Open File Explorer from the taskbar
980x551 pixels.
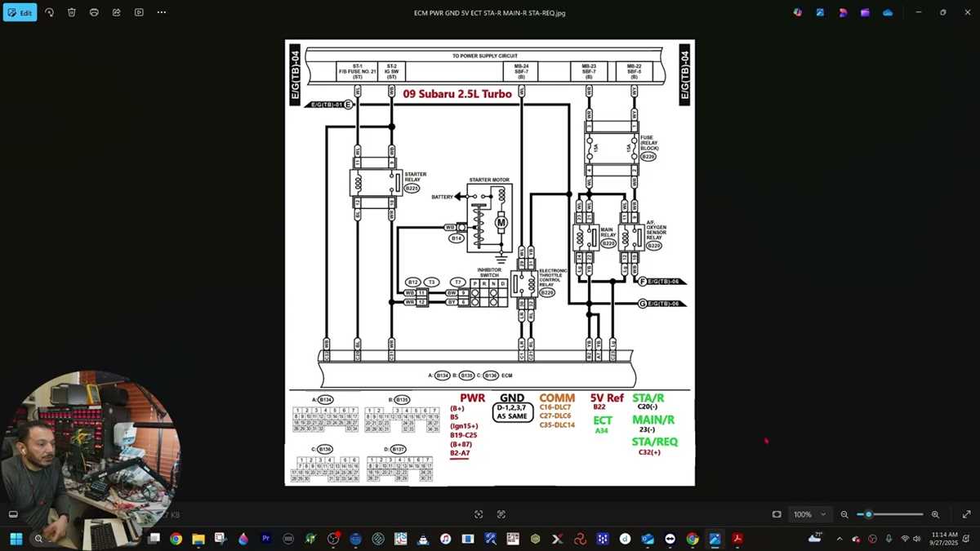pyautogui.click(x=198, y=539)
